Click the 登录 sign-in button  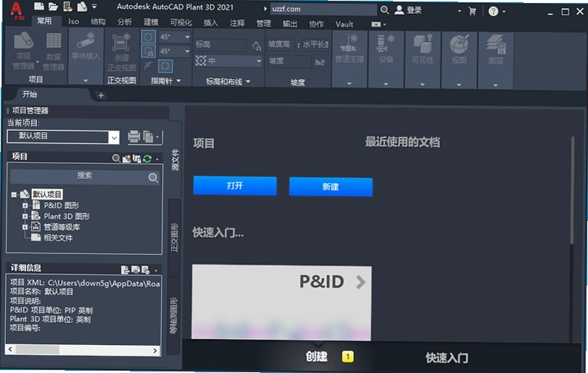click(x=408, y=10)
